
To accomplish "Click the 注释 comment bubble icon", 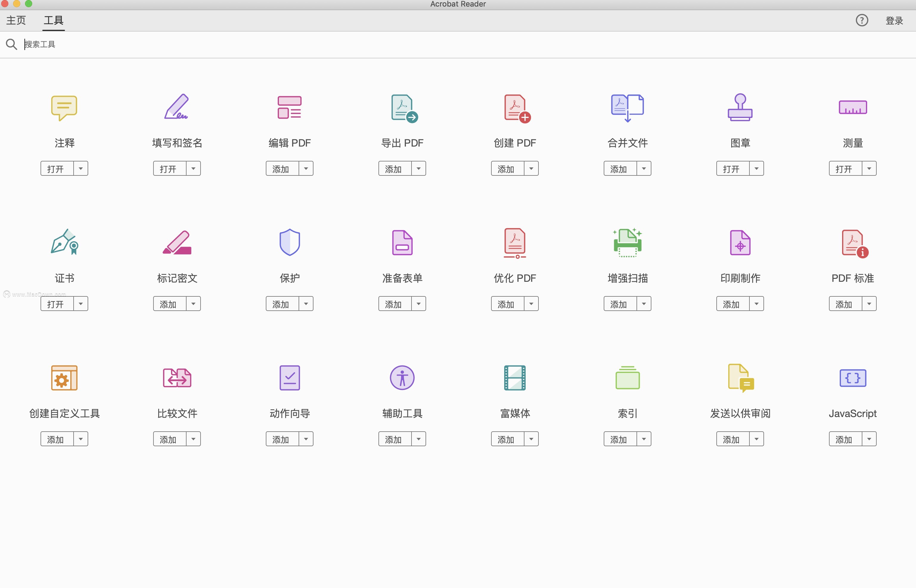I will click(64, 108).
